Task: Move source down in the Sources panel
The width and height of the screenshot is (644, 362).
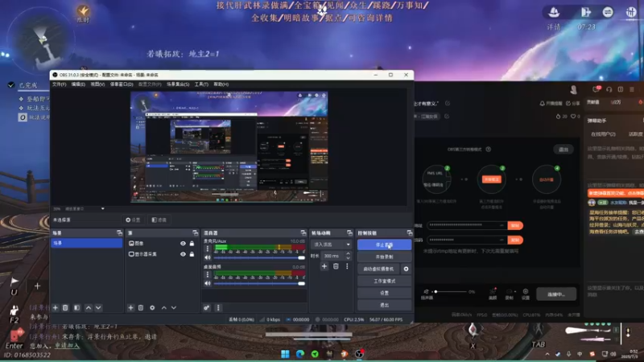Action: [x=174, y=308]
